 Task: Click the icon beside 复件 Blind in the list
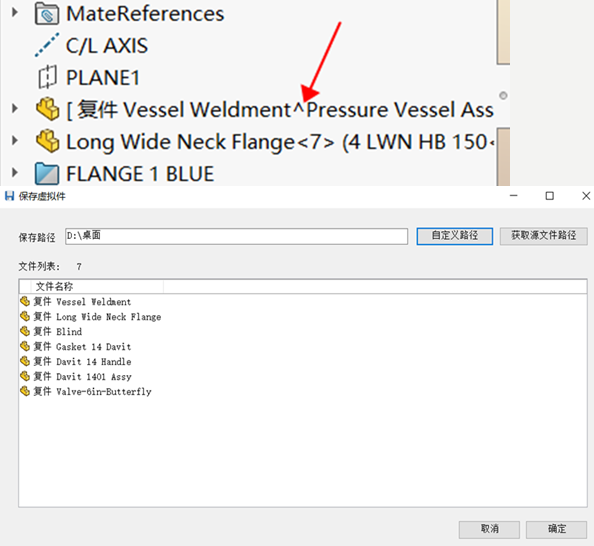(25, 331)
